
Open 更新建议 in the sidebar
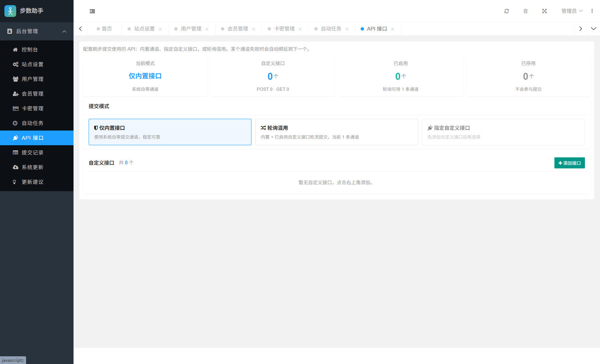(x=37, y=182)
